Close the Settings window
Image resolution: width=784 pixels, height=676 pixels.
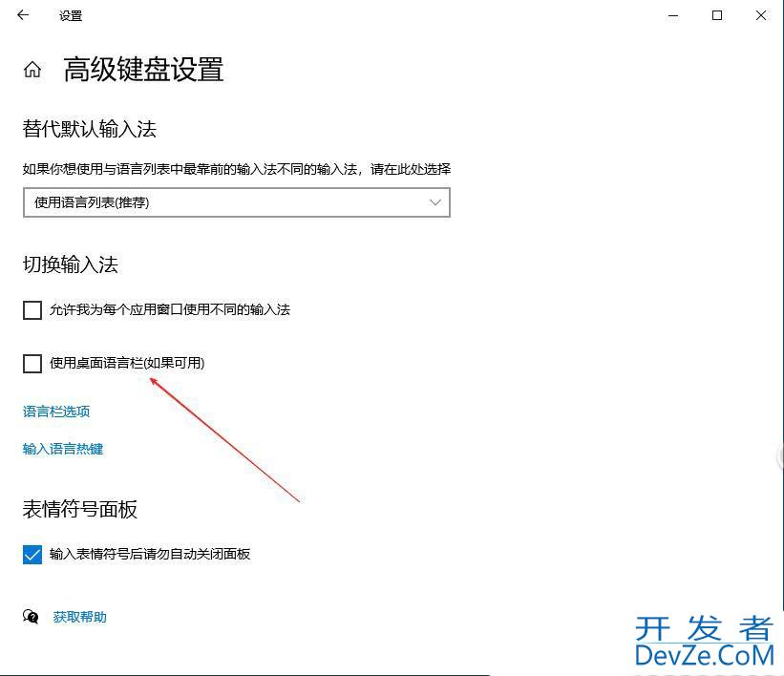[761, 15]
